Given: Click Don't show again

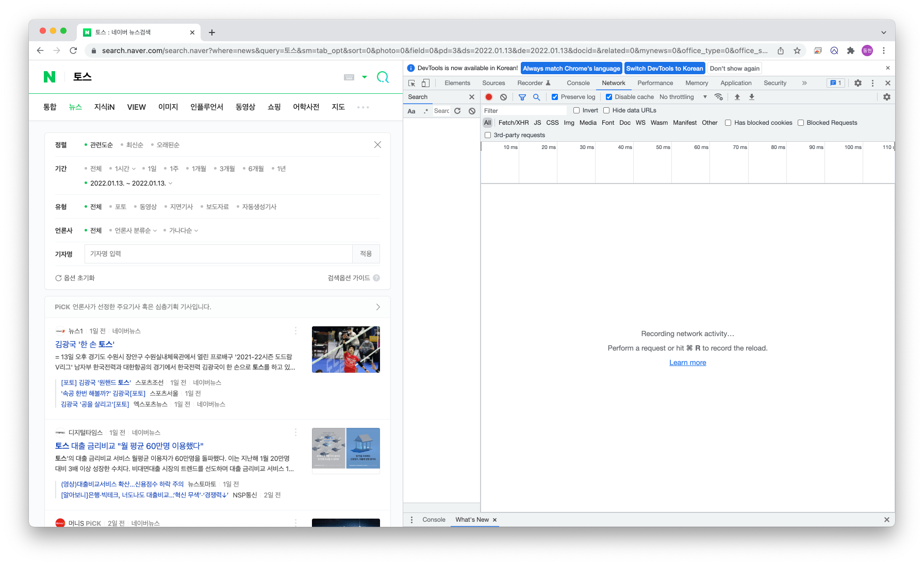Looking at the screenshot, I should point(735,69).
